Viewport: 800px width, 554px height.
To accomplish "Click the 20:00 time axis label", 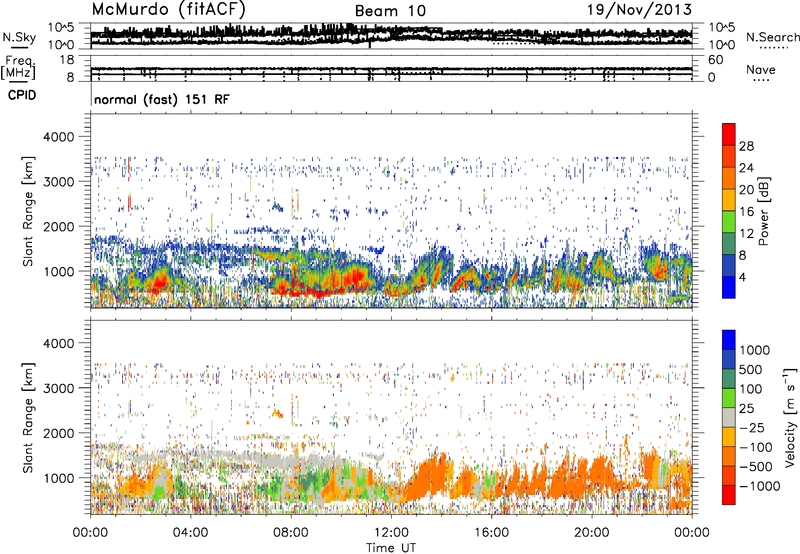I will (592, 533).
